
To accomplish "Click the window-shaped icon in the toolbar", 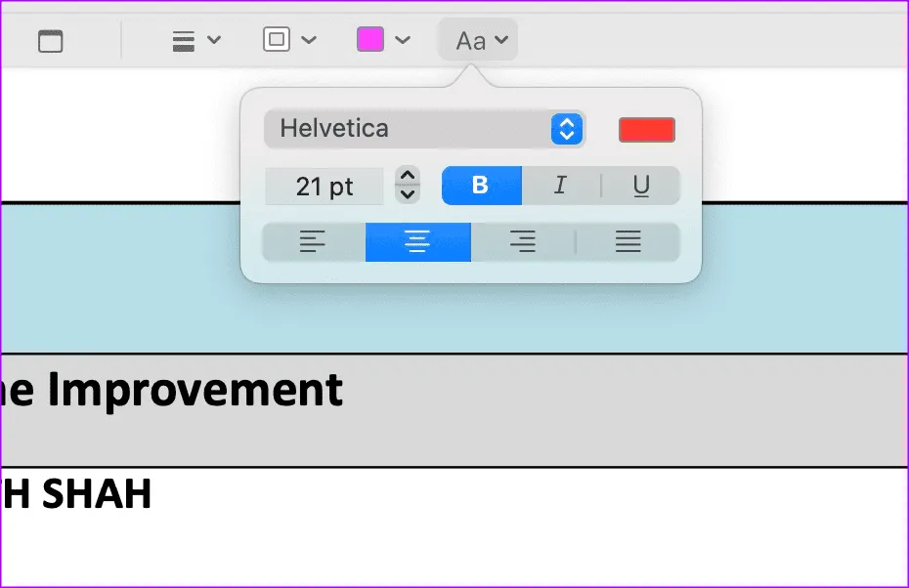I will [50, 41].
